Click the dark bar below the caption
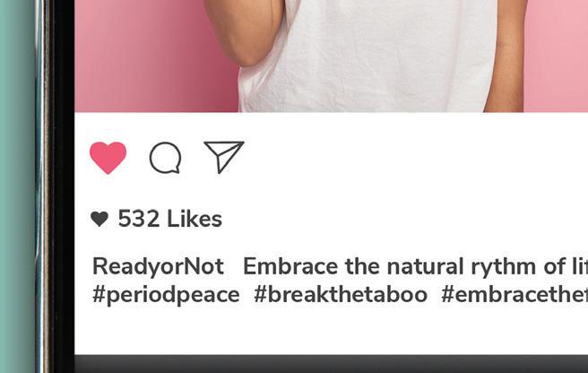The width and height of the screenshot is (588, 373). (331, 364)
